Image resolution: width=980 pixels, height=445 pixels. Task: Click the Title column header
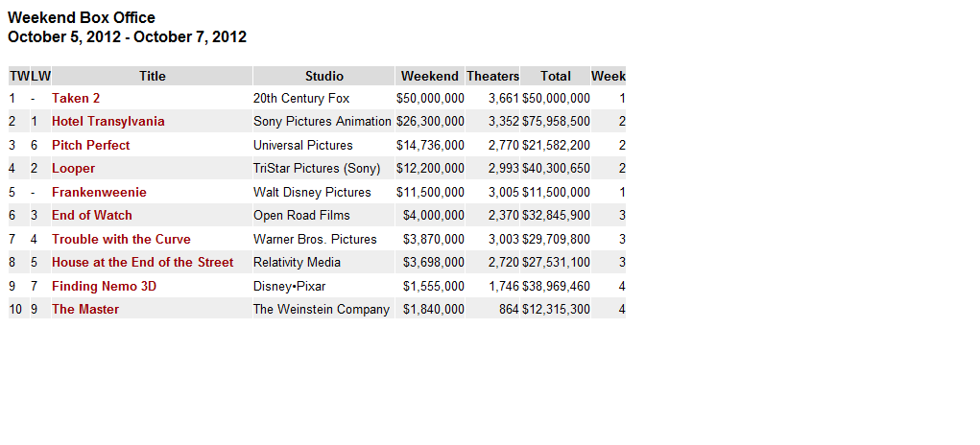pyautogui.click(x=152, y=76)
